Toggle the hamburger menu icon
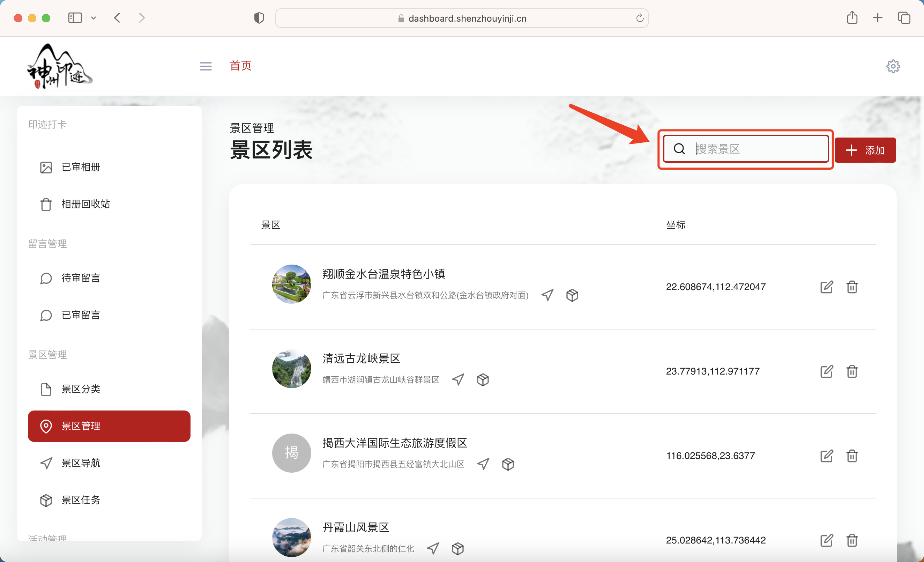 (206, 66)
